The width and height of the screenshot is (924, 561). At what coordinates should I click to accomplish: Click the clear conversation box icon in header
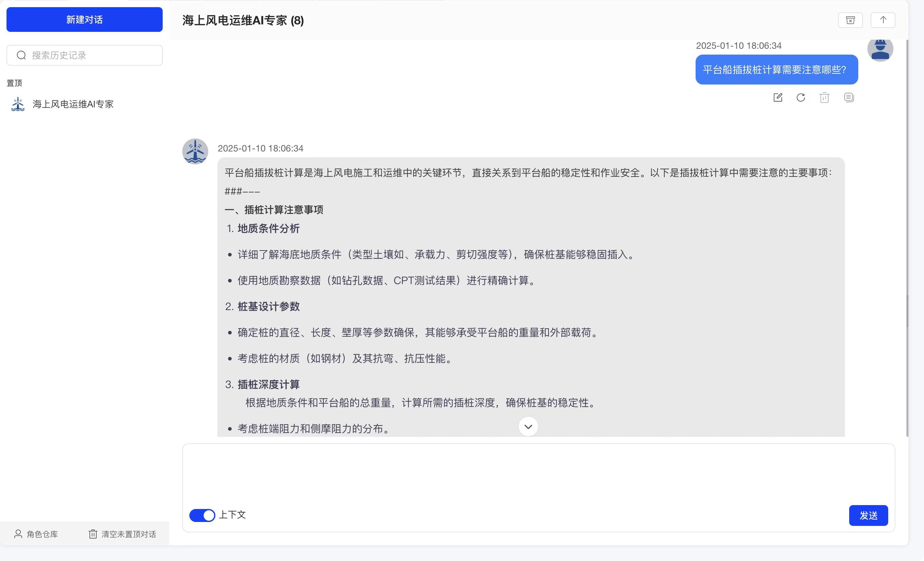[850, 20]
